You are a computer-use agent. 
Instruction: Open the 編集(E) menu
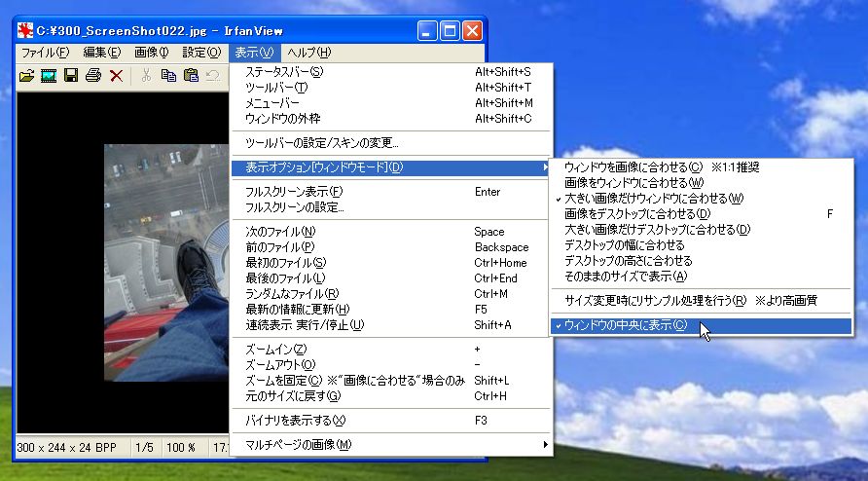(101, 53)
